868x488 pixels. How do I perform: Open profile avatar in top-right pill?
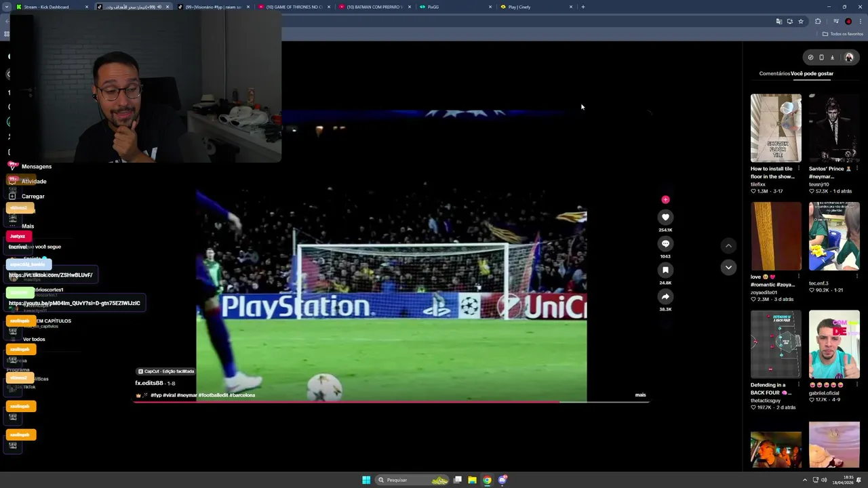[848, 58]
